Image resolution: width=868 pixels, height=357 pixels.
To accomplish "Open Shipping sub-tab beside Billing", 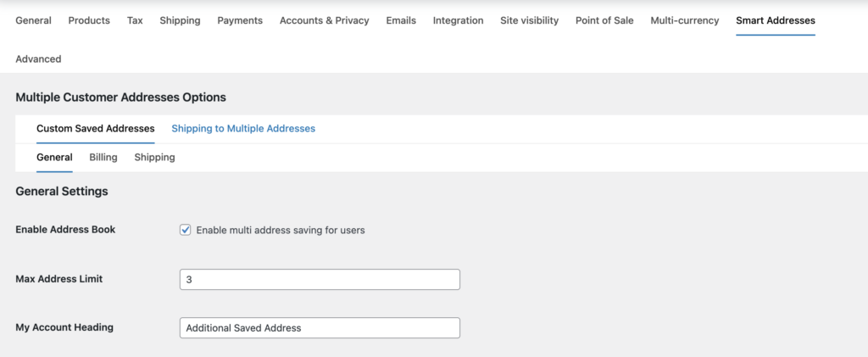I will 154,158.
